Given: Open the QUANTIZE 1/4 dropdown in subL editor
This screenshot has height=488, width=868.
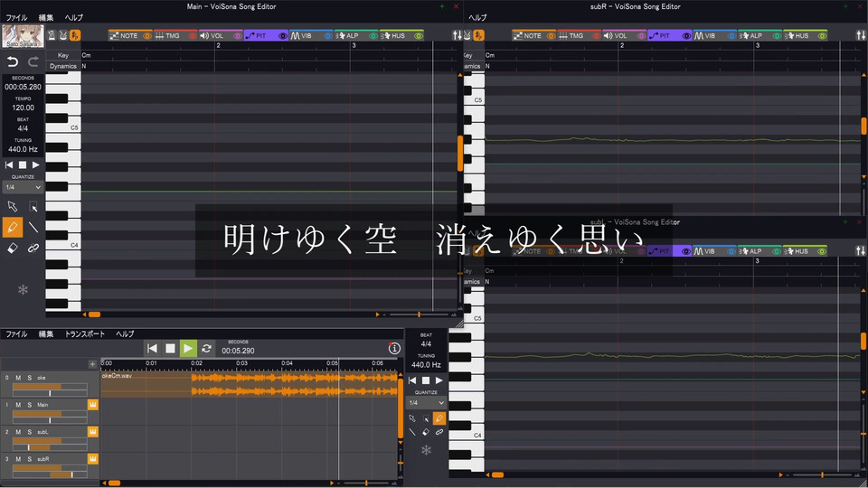Looking at the screenshot, I should click(x=426, y=403).
